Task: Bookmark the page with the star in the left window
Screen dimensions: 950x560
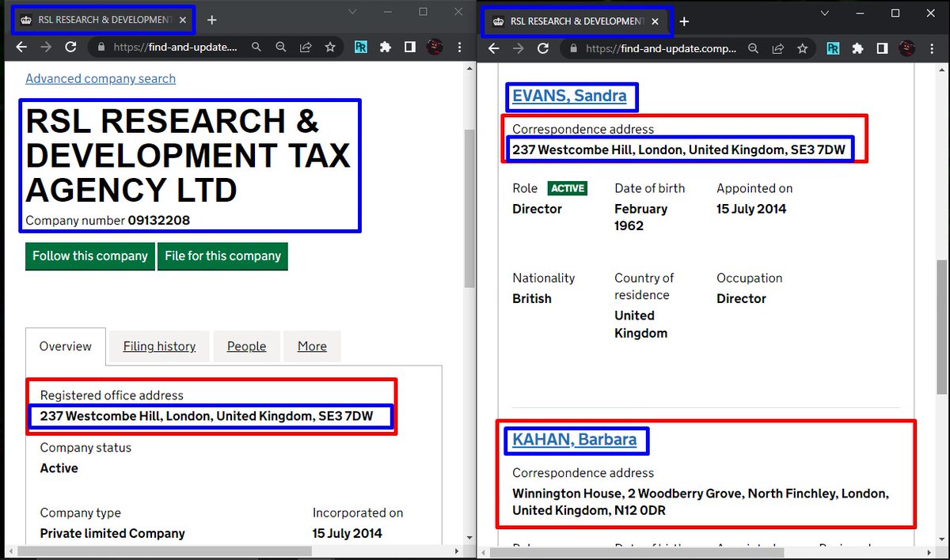Action: [329, 47]
